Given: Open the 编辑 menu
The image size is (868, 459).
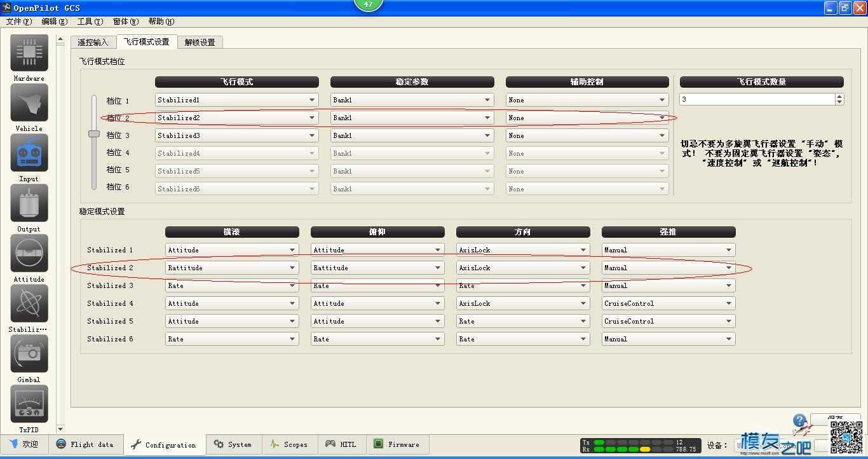Looking at the screenshot, I should coord(55,22).
